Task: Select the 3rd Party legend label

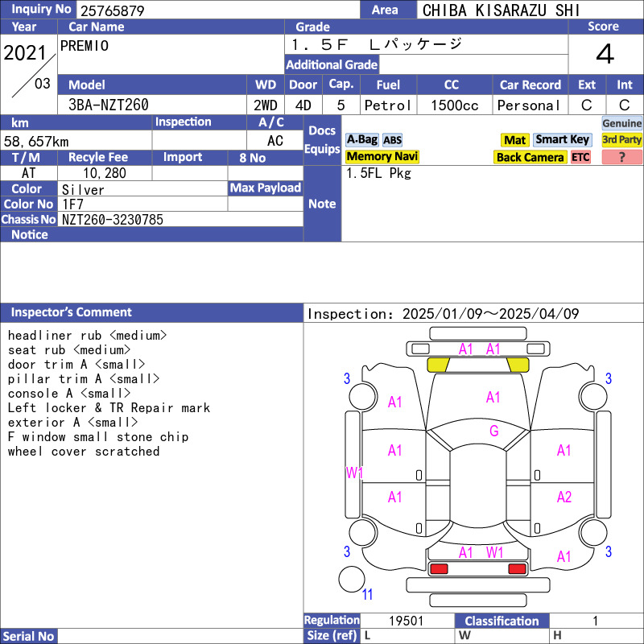Action: (621, 140)
